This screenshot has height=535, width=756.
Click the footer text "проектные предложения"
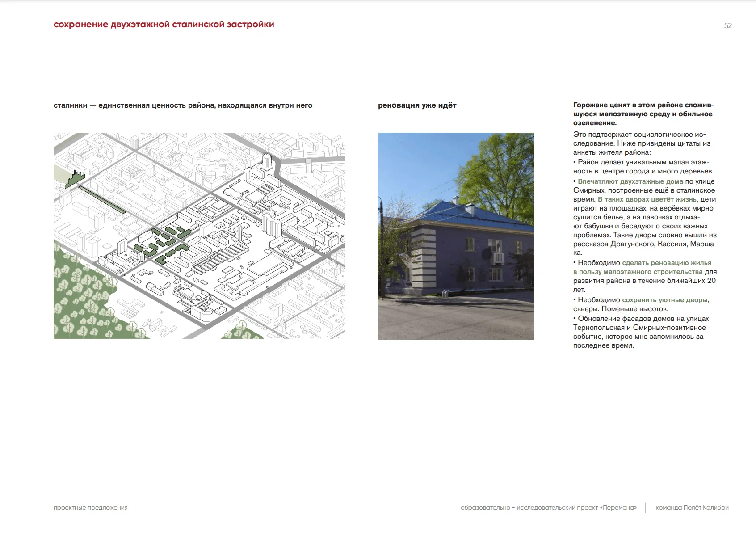click(x=91, y=508)
